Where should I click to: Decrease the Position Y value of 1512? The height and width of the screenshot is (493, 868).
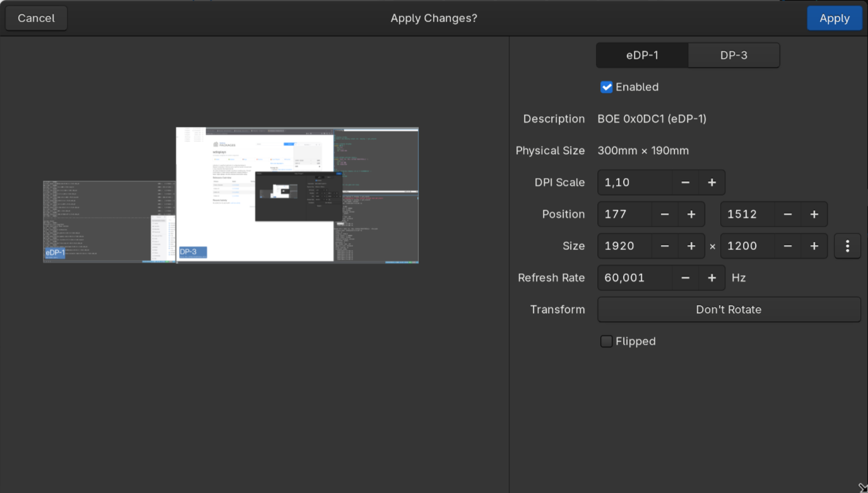pyautogui.click(x=788, y=214)
